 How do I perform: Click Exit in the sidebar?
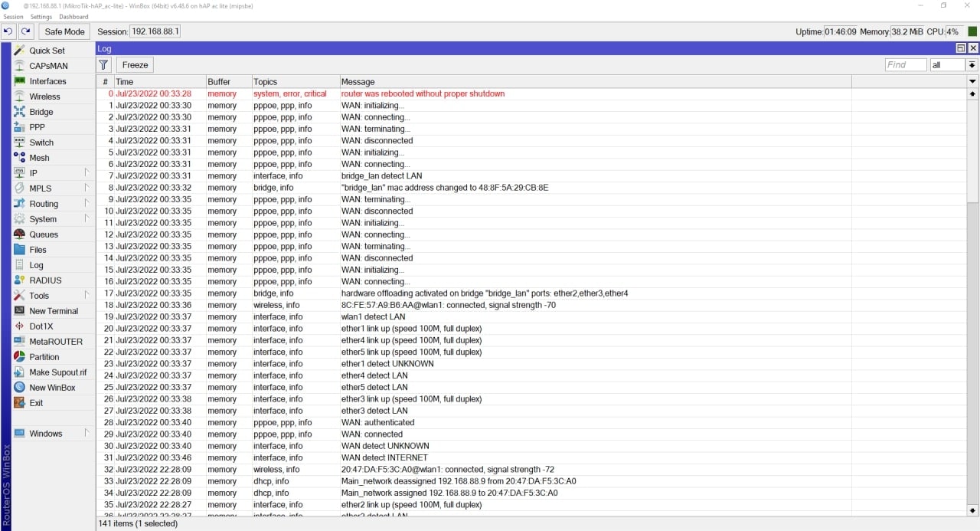point(36,403)
